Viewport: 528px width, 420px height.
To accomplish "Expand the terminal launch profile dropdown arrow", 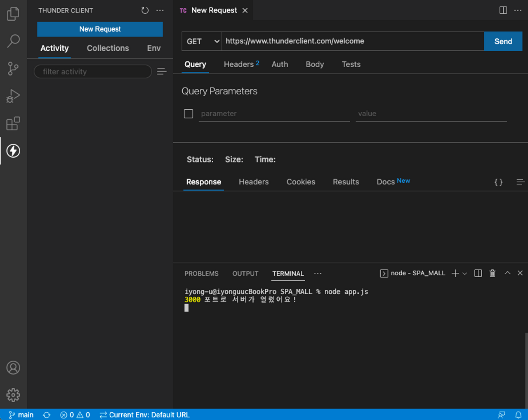I will [465, 273].
